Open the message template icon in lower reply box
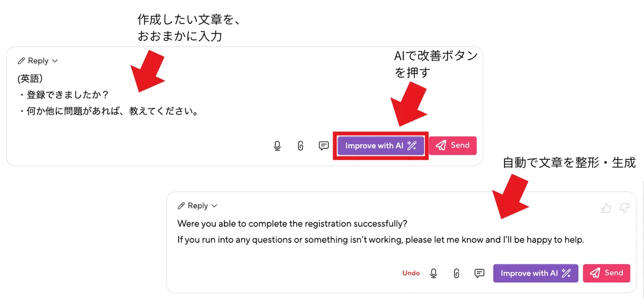The image size is (644, 305). tap(480, 273)
